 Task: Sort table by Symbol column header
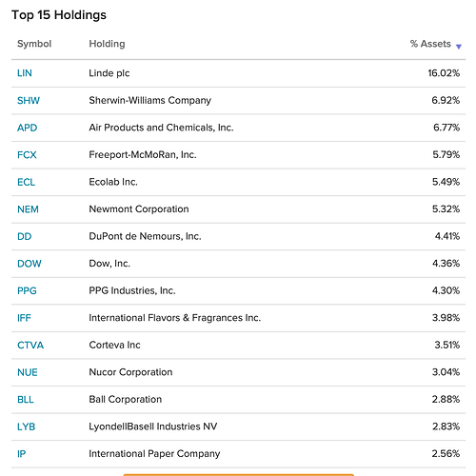(x=34, y=44)
